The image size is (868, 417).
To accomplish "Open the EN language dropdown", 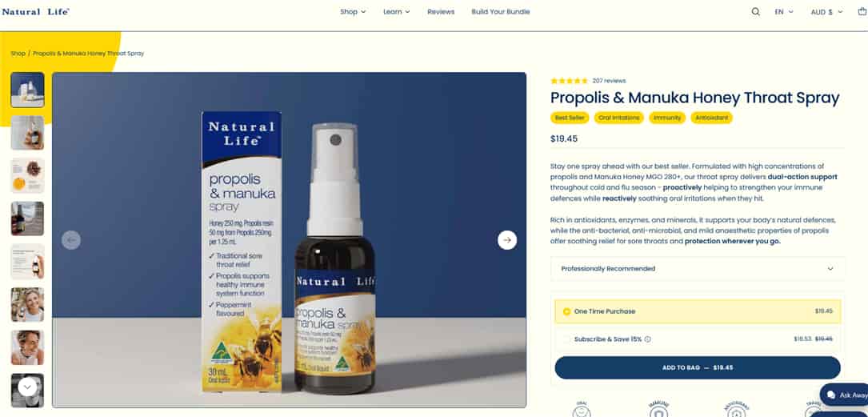I will 784,12.
